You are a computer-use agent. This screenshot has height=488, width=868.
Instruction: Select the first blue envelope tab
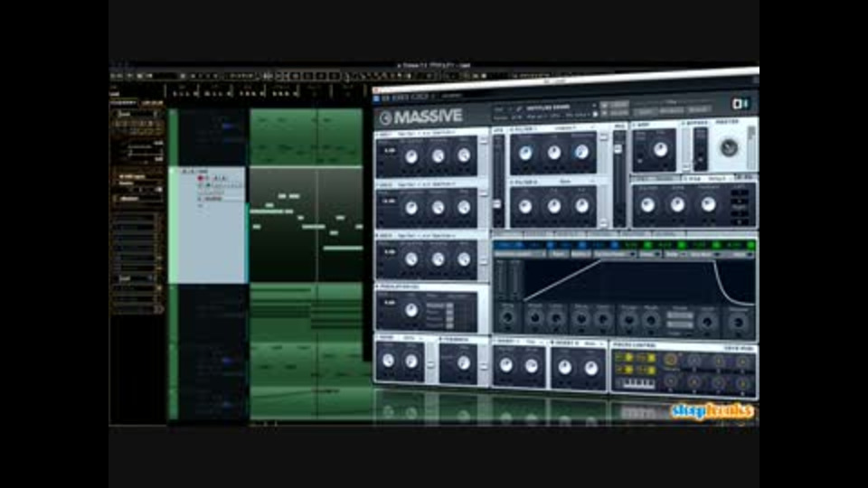(508, 244)
